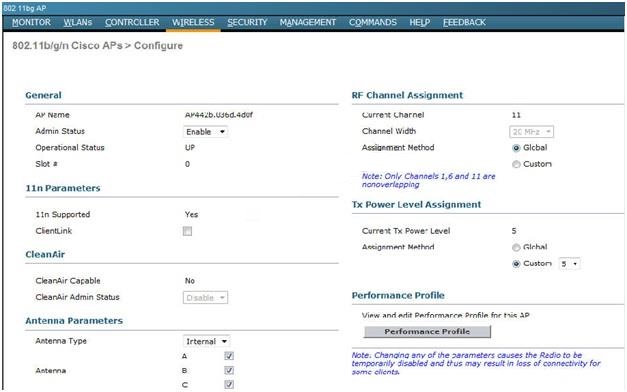Open the MANAGEMENT menu
627x392 pixels.
point(308,22)
